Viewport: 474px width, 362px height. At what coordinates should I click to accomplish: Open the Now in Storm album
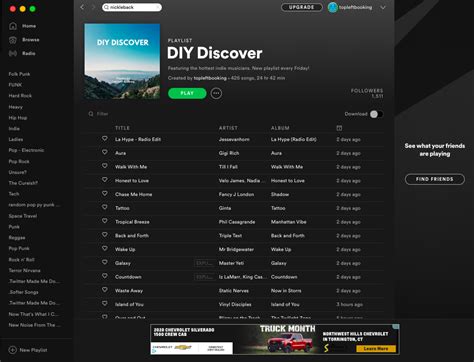pos(286,291)
